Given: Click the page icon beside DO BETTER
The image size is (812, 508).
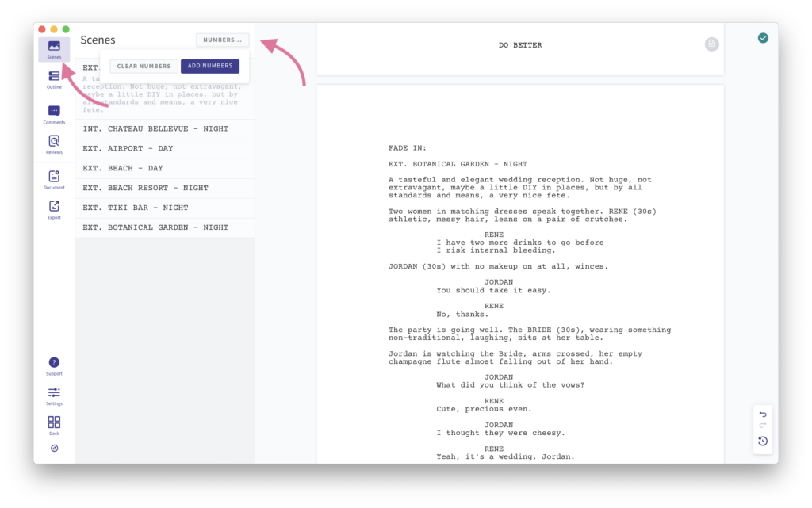Looking at the screenshot, I should coord(711,44).
